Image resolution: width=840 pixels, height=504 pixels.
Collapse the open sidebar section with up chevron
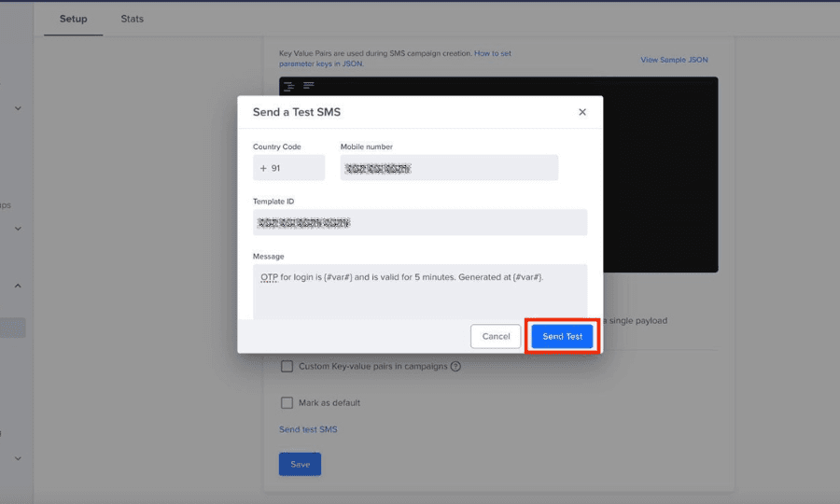pos(18,287)
